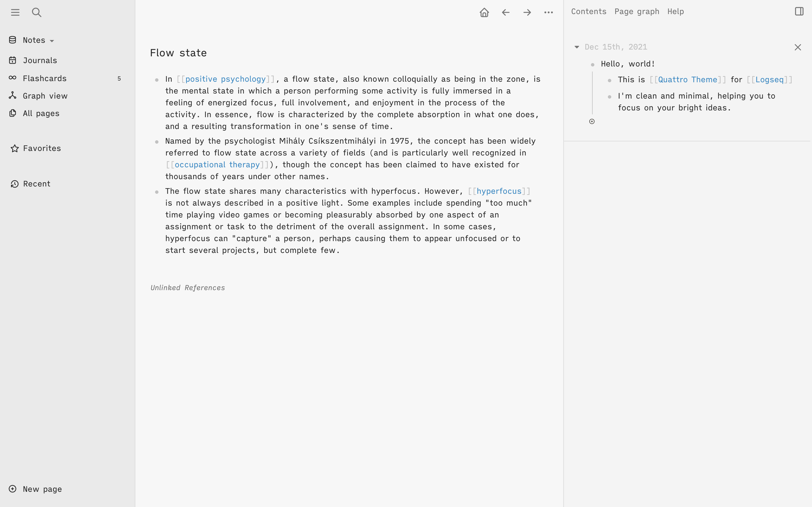Navigate forward with right arrow

pos(527,12)
